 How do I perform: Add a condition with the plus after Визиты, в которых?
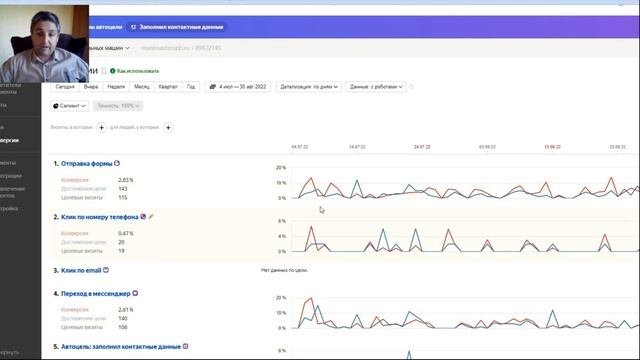tap(101, 128)
